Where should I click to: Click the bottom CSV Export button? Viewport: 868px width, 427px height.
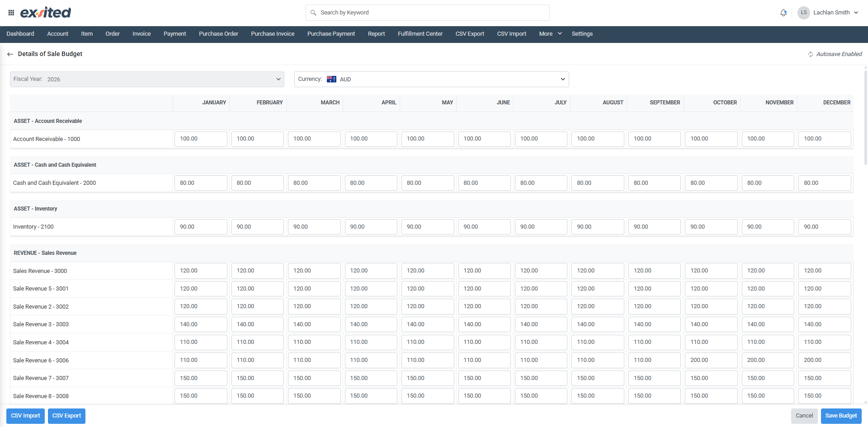click(66, 416)
